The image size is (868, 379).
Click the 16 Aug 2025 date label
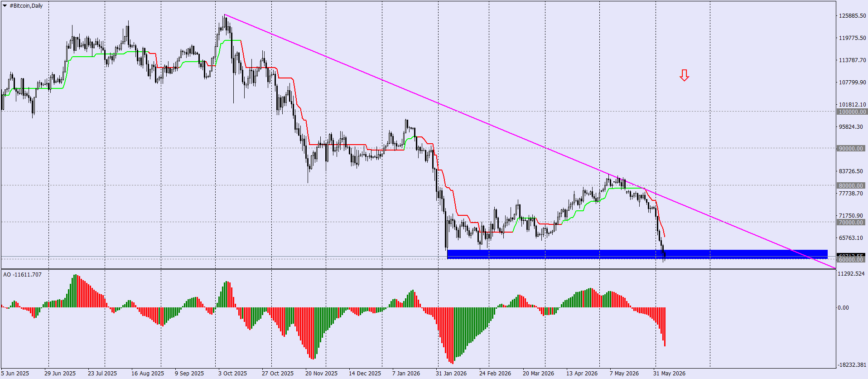[x=148, y=374]
